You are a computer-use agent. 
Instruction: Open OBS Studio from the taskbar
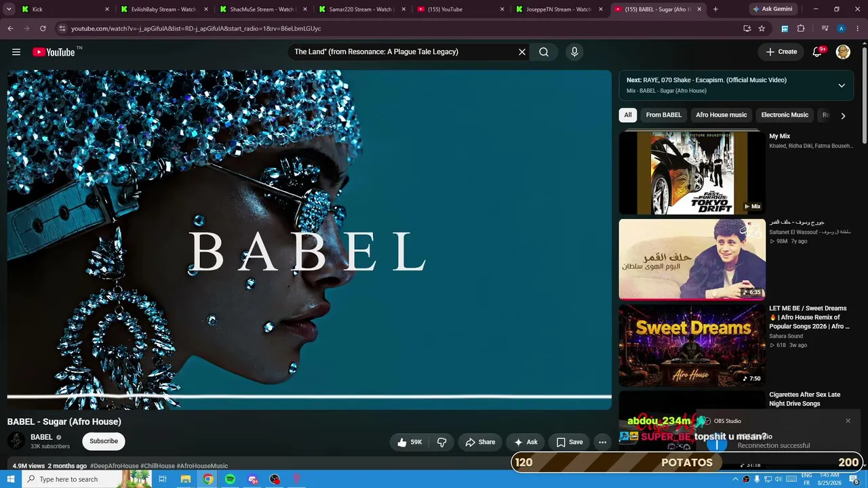275,479
